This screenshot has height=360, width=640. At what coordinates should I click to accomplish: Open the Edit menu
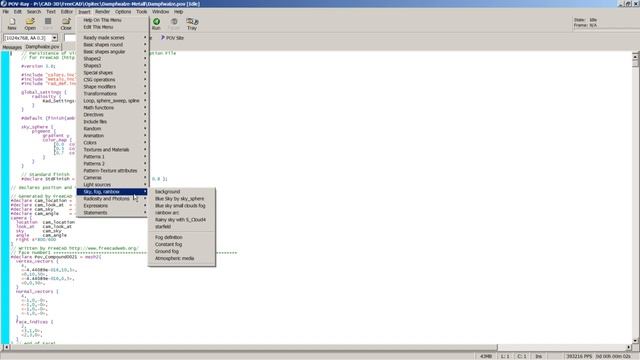(x=18, y=12)
